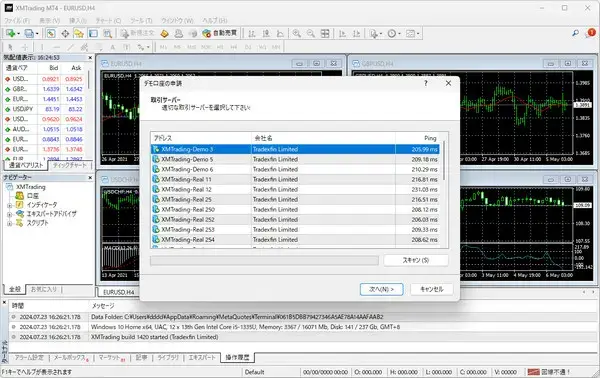The image size is (600, 378).
Task: Open the Strategy Tester icon
Action: pyautogui.click(x=108, y=34)
